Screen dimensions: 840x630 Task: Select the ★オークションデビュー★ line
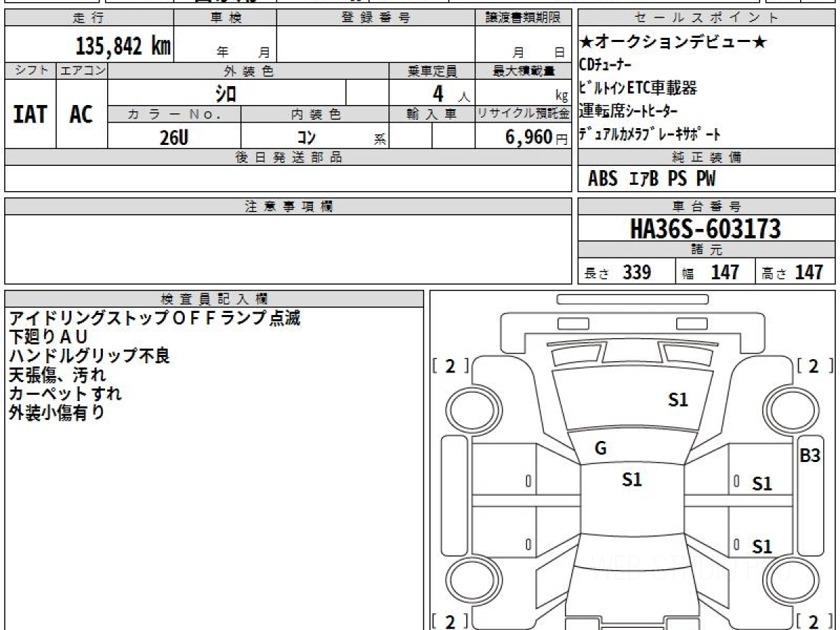tap(673, 42)
